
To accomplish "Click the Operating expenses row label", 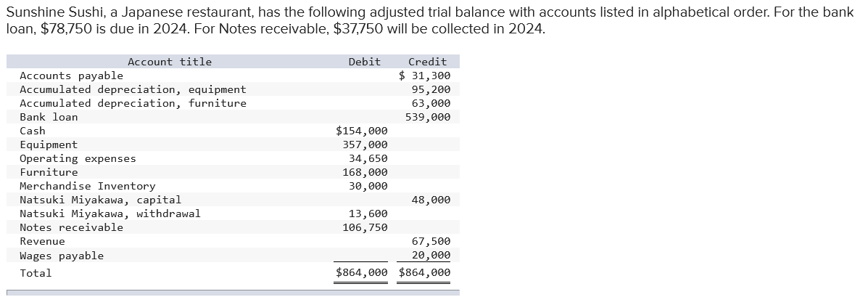I will tap(78, 158).
